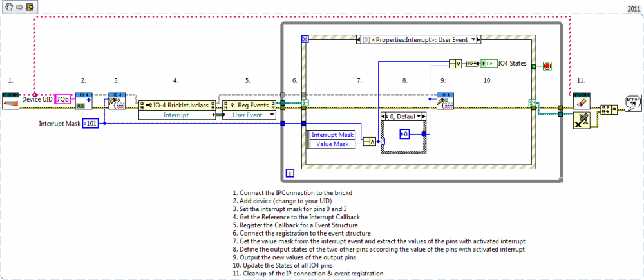Viewport: 644px width, 280px height.
Task: Select the hand scroll tool in toolbar
Action: pyautogui.click(x=8, y=6)
